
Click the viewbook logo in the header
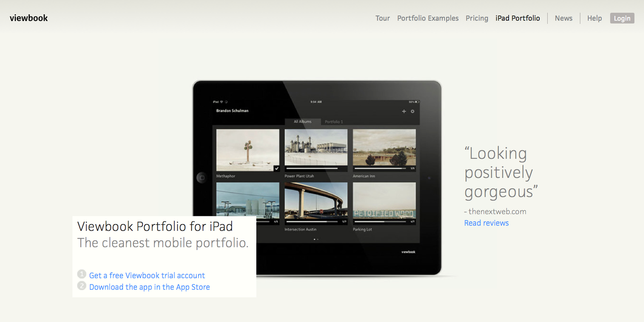29,18
